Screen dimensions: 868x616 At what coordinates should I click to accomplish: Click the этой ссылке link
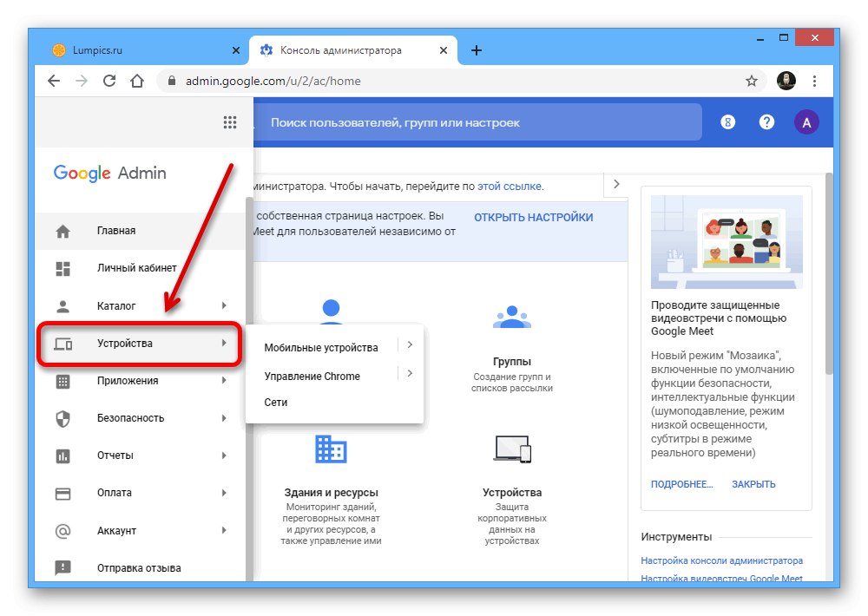510,187
